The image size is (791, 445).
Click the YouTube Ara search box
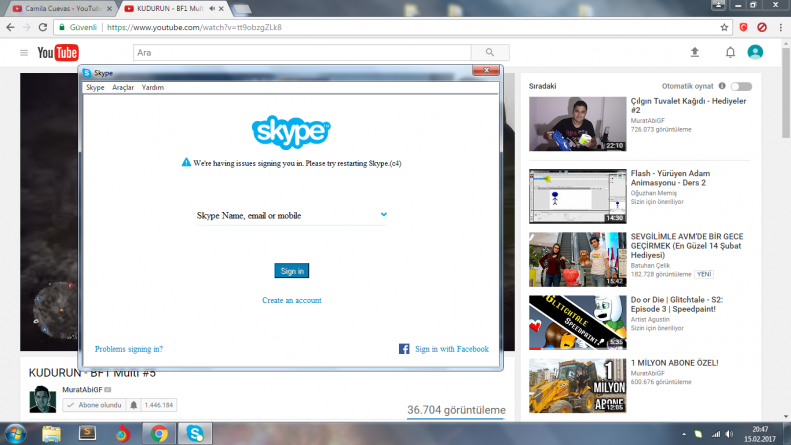click(302, 52)
